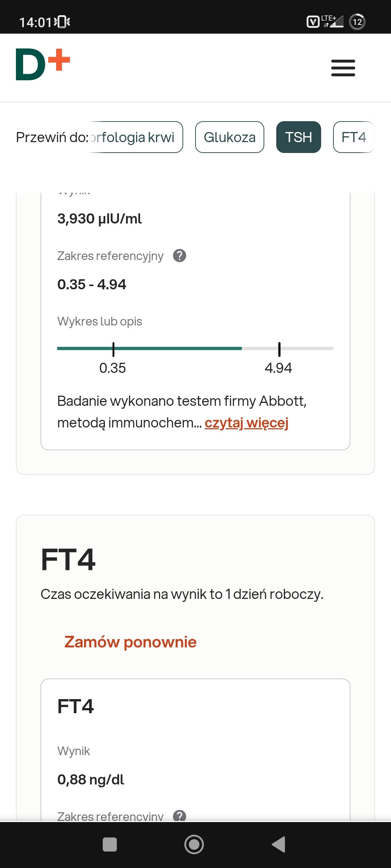The height and width of the screenshot is (868, 391).
Task: Tap the battery indicator in status bar
Action: [x=357, y=22]
